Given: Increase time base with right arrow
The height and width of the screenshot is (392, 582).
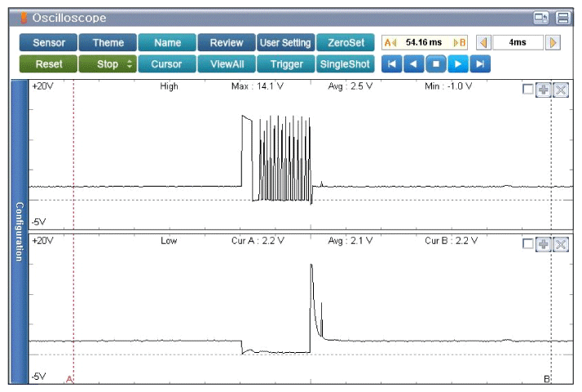Looking at the screenshot, I should coord(553,42).
